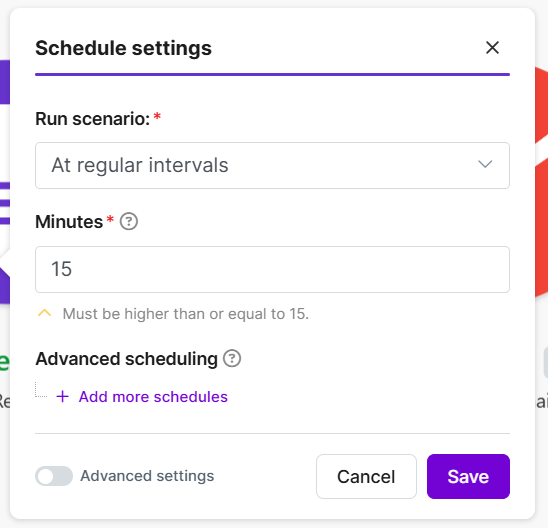This screenshot has width=548, height=528.
Task: Focus the Minutes input field
Action: pos(272,269)
